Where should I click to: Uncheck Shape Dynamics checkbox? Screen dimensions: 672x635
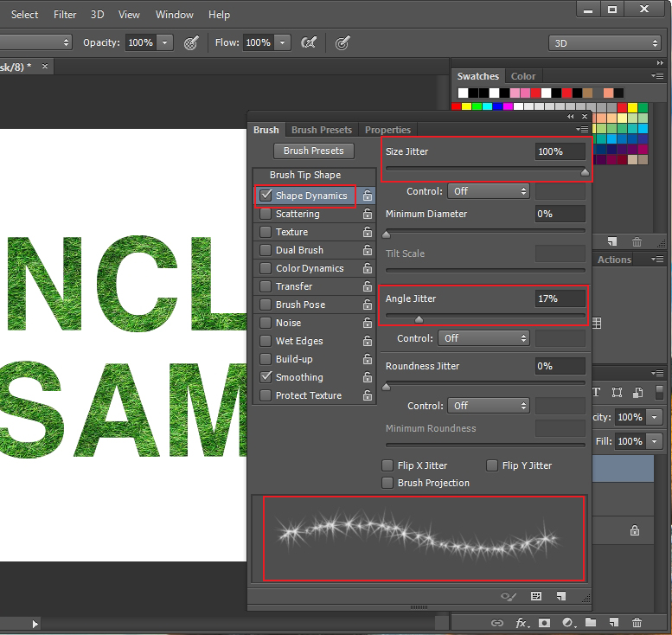(x=266, y=196)
